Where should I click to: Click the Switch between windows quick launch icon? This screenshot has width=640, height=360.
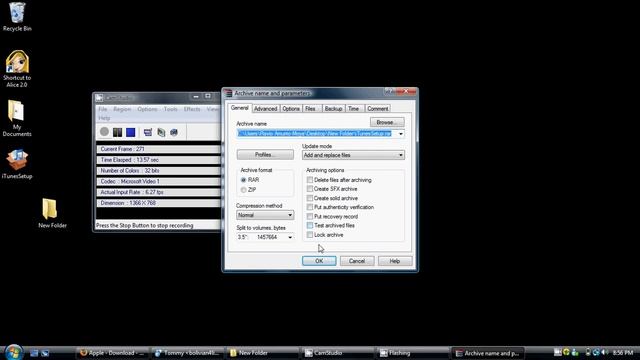(45, 353)
